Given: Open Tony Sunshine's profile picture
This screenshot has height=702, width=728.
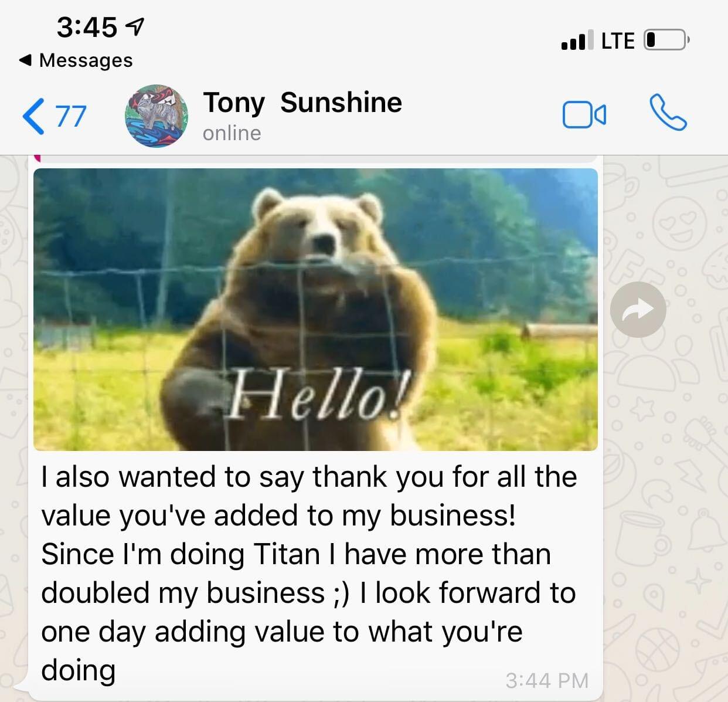Looking at the screenshot, I should (157, 116).
